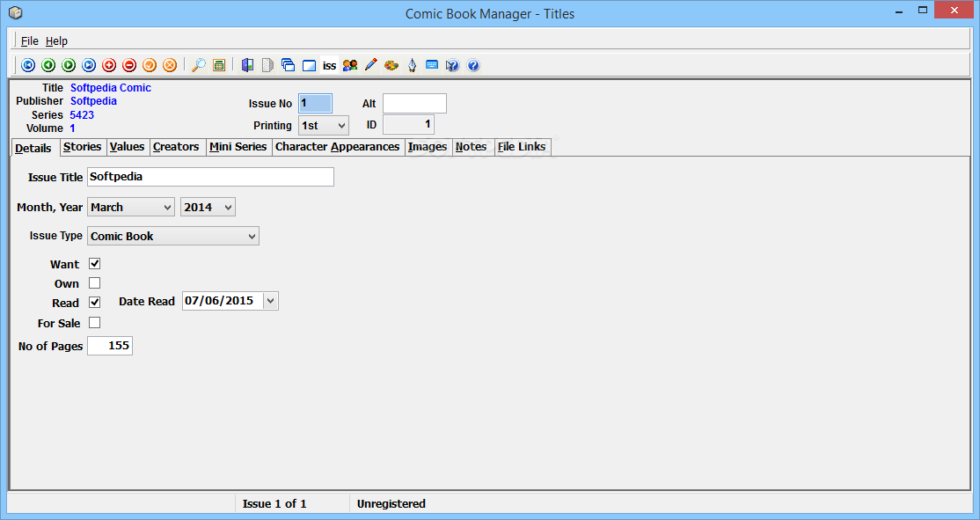Go to the next record (green icon)

tap(69, 65)
